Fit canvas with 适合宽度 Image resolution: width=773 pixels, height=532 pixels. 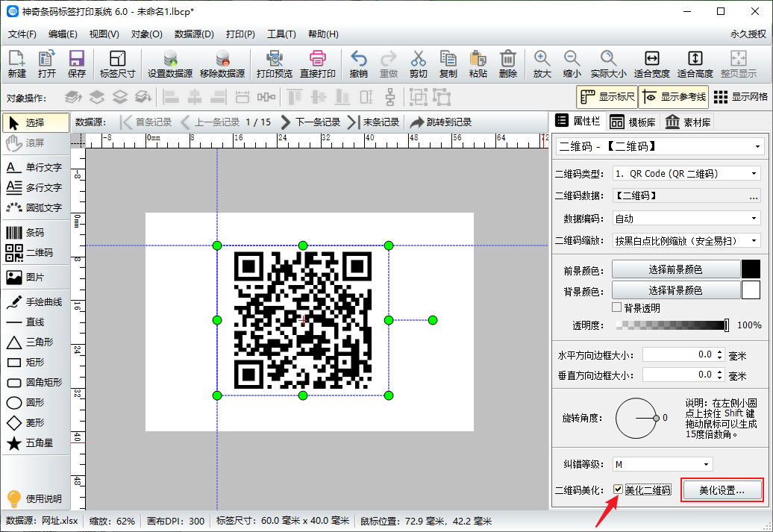coord(651,64)
